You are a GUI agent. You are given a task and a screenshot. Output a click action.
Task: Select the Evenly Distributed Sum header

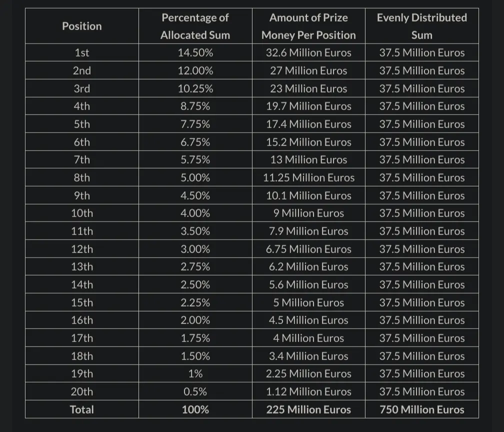422,26
